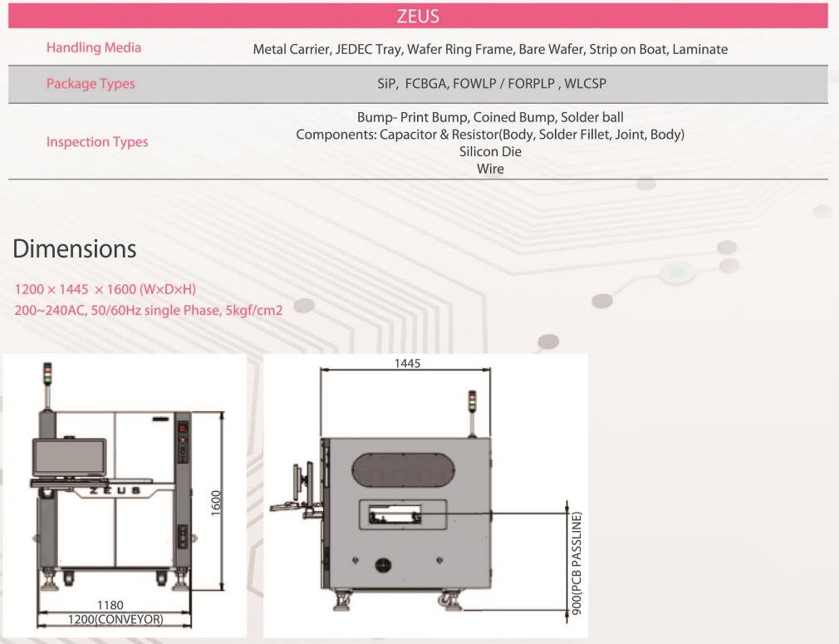
Task: Open the front view machine drawing
Action: (x=125, y=495)
